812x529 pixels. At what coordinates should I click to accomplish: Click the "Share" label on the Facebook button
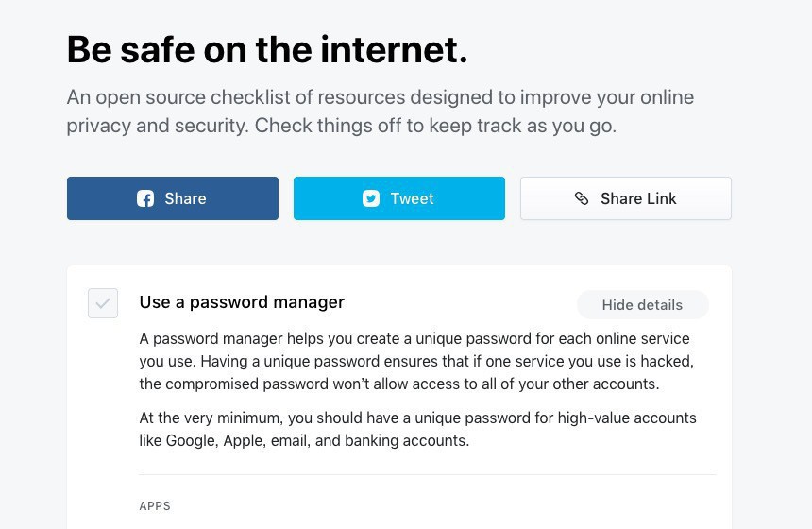click(x=185, y=198)
